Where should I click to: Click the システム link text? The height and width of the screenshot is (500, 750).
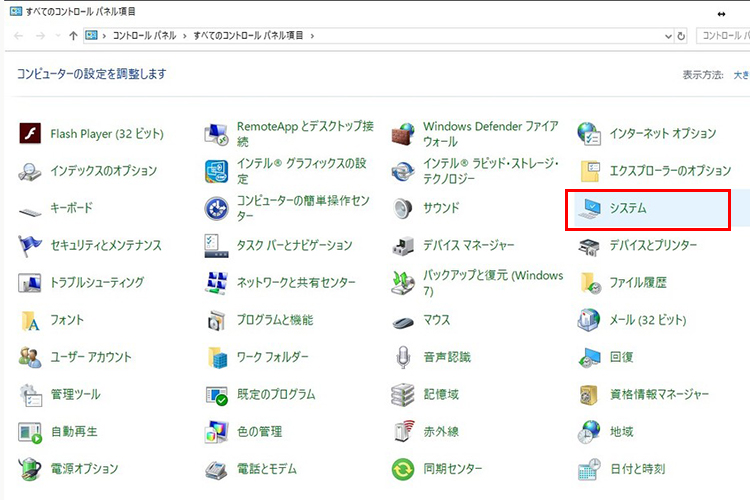coord(628,208)
